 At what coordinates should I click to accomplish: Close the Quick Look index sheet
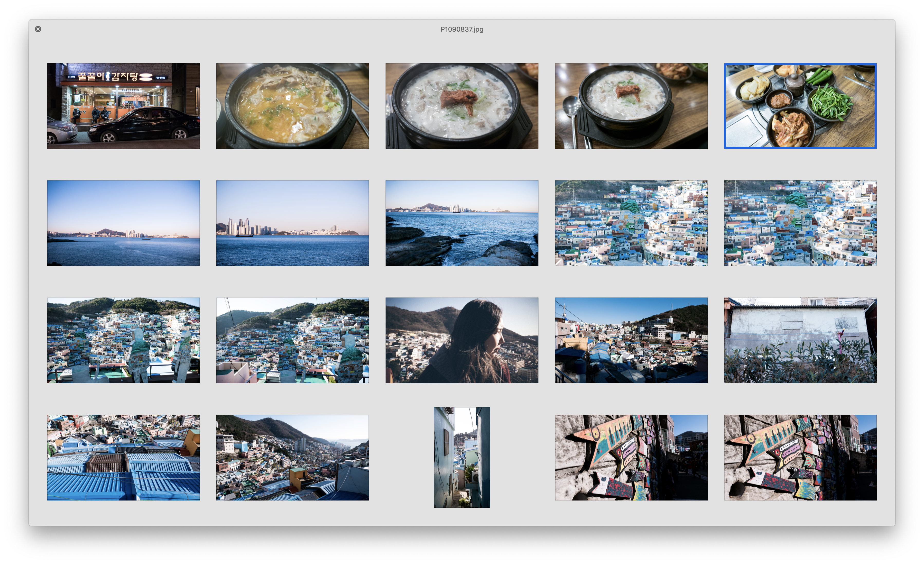(38, 29)
